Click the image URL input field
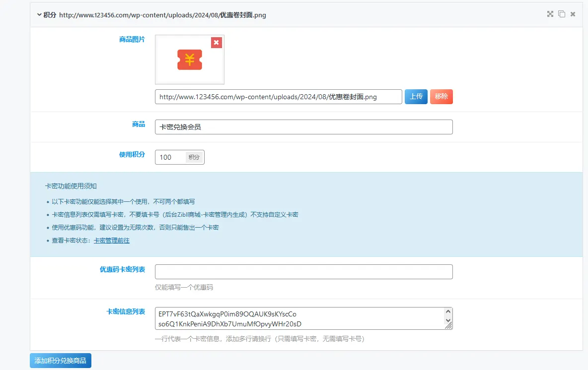This screenshot has height=370, width=588. point(278,97)
